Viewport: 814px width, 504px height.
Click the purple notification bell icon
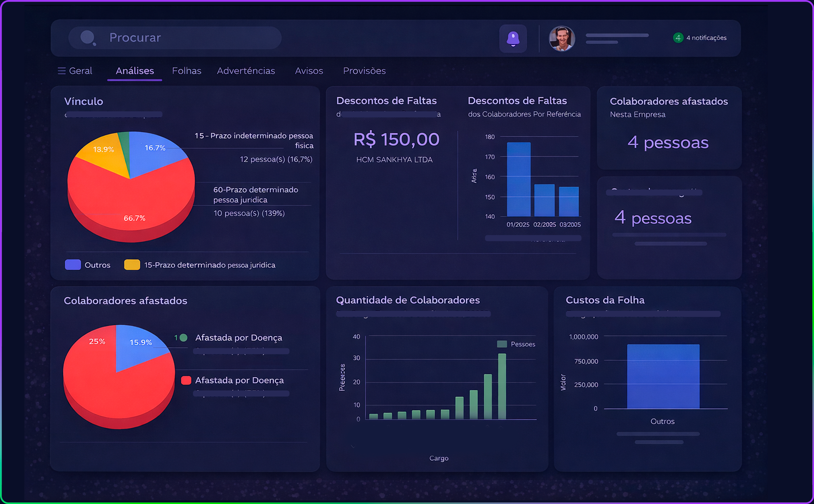[513, 38]
